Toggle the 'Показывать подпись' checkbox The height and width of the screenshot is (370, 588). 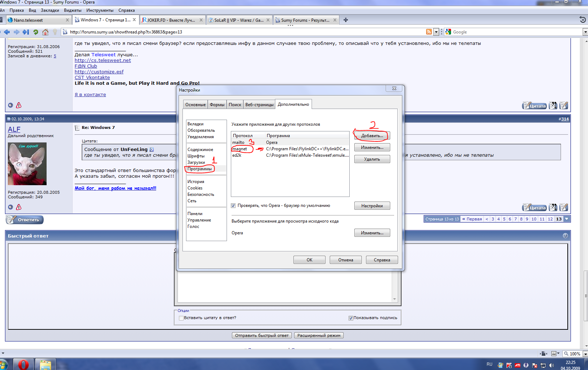(x=351, y=318)
